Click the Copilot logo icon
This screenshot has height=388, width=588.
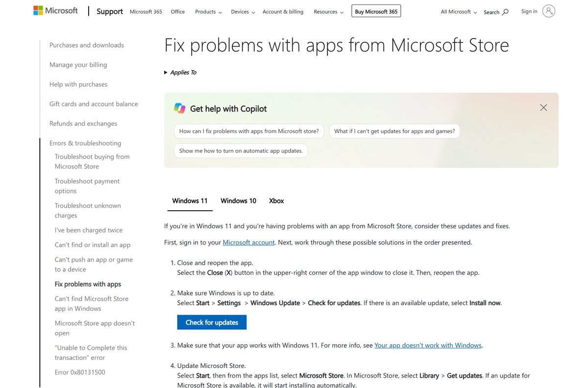(x=180, y=108)
